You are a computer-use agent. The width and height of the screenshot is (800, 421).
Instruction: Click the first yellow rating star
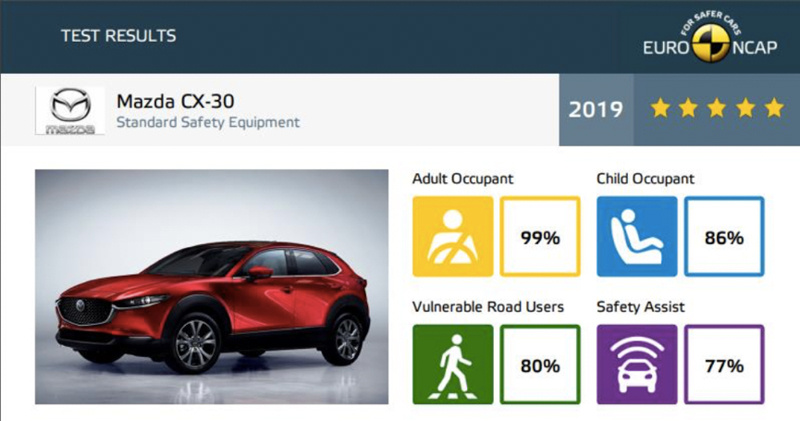point(660,108)
